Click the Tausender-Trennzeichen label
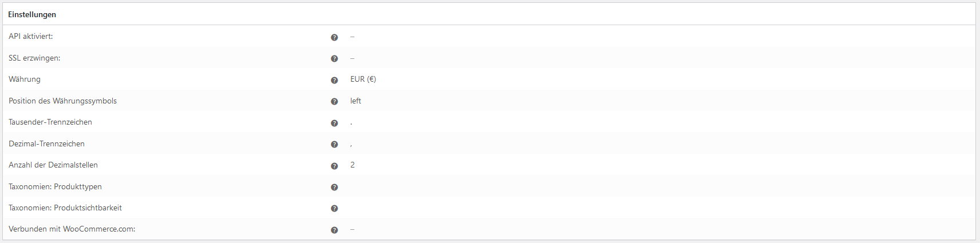This screenshot has height=243, width=980. click(x=50, y=122)
